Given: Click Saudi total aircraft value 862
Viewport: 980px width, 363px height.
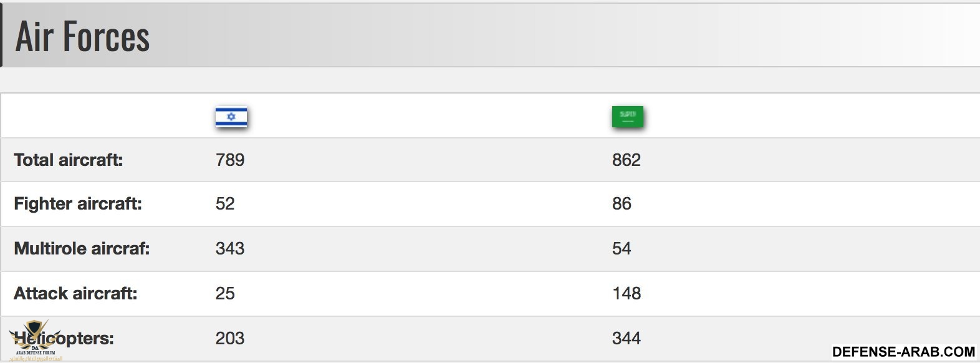Looking at the screenshot, I should 627,160.
